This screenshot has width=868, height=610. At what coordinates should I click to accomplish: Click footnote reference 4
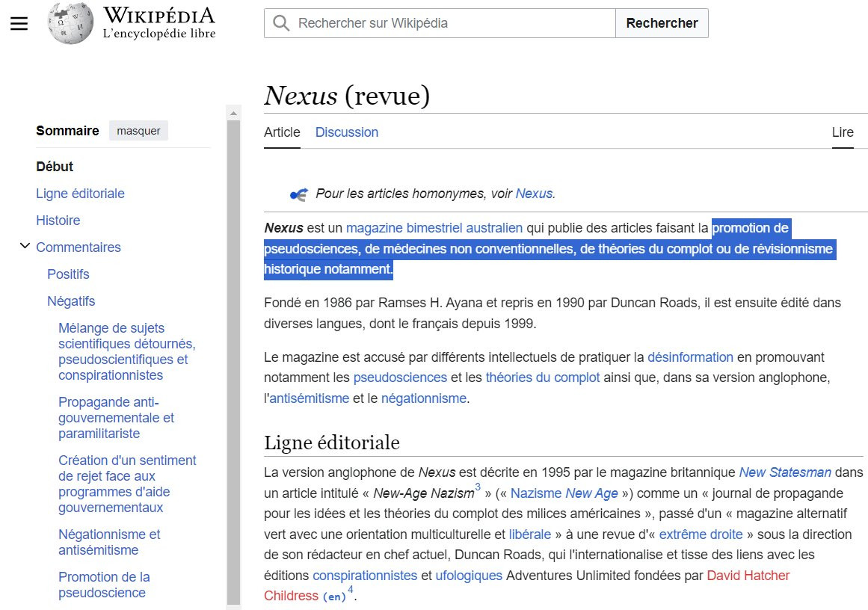pyautogui.click(x=351, y=590)
